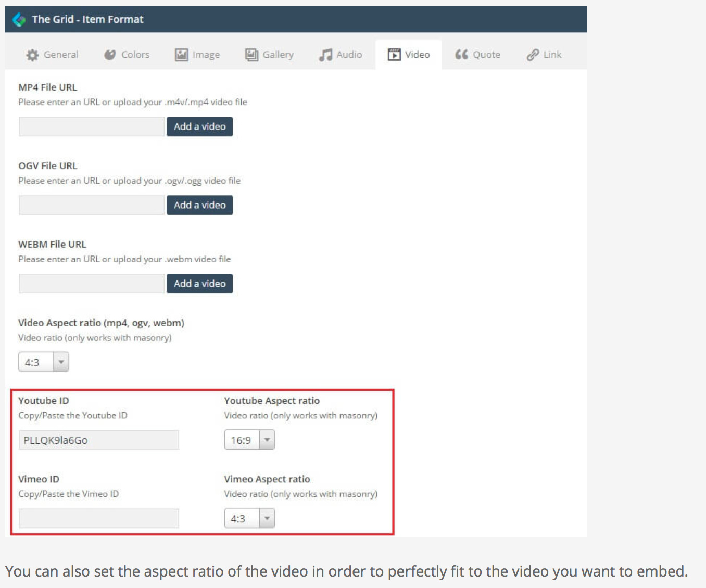This screenshot has width=706, height=588.
Task: Open Youtube Aspect ratio 16:9 dropdown
Action: [249, 440]
